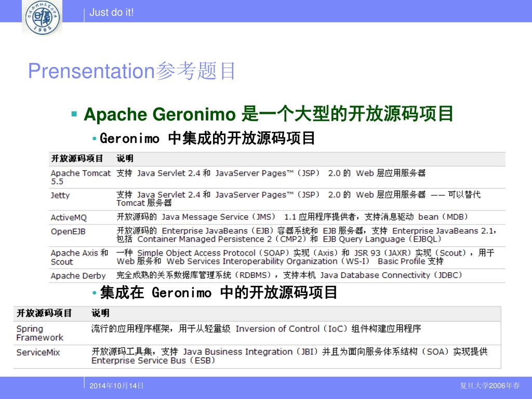Viewport: 532px width, 399px height.
Task: Click bullet "集成在 Geronimo 中的开放源码项目"
Action: (x=219, y=292)
